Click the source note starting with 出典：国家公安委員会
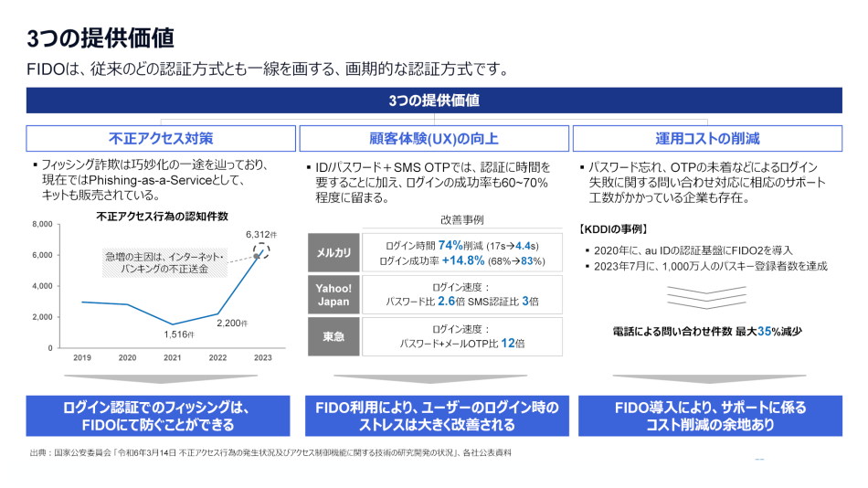This screenshot has width=868, height=488. (x=270, y=453)
